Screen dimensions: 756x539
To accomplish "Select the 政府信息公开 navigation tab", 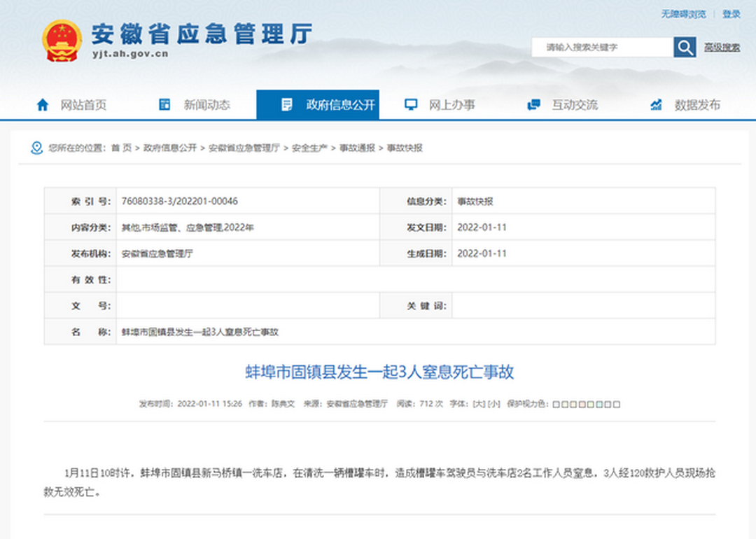I will coord(318,104).
